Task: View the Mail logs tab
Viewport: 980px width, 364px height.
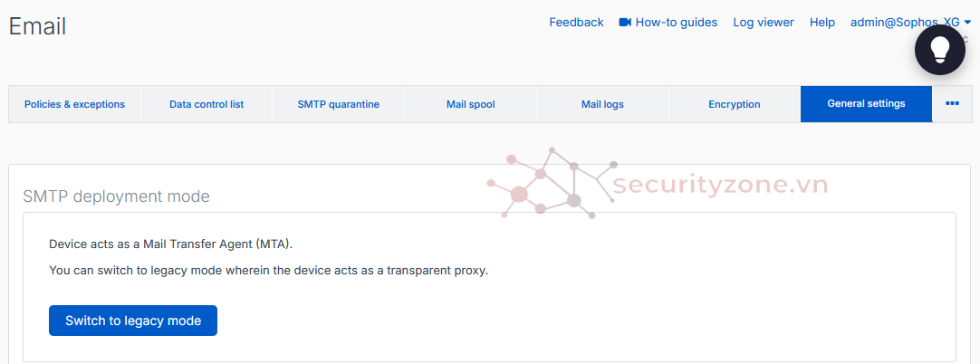Action: coord(602,104)
